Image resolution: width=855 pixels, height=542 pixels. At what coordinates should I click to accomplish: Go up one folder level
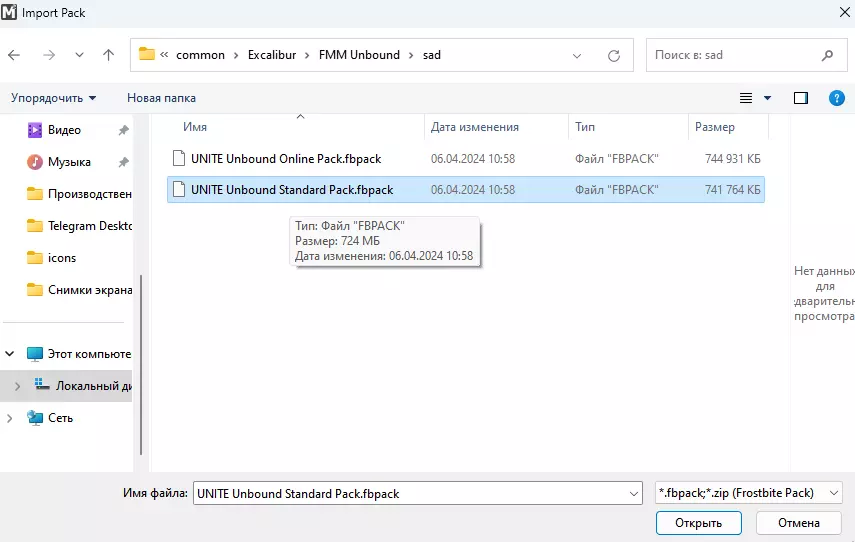pyautogui.click(x=109, y=55)
